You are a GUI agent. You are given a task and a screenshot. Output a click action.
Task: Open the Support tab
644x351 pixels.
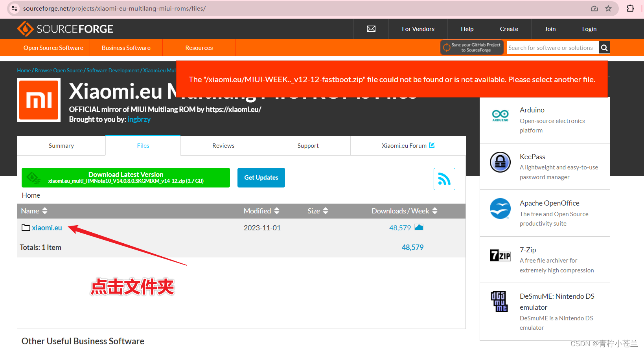[308, 146]
